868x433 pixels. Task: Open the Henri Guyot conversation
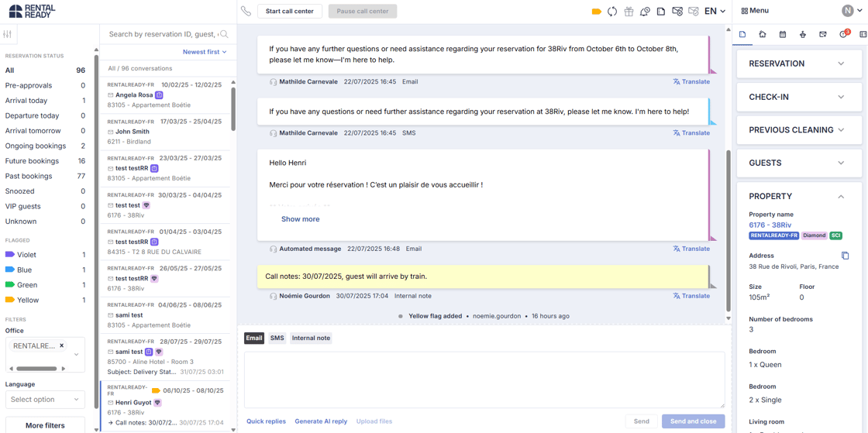pyautogui.click(x=165, y=406)
